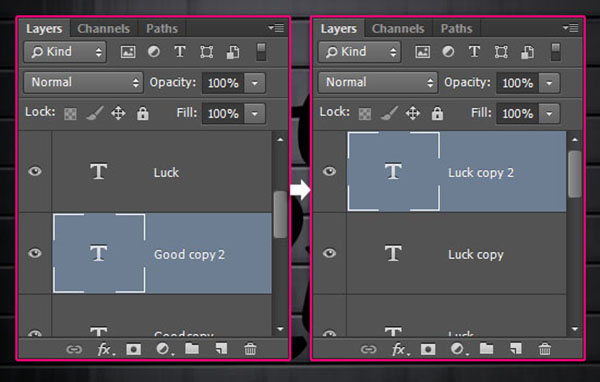Switch to Paths tab in left panel
The width and height of the screenshot is (600, 382).
coord(162,29)
